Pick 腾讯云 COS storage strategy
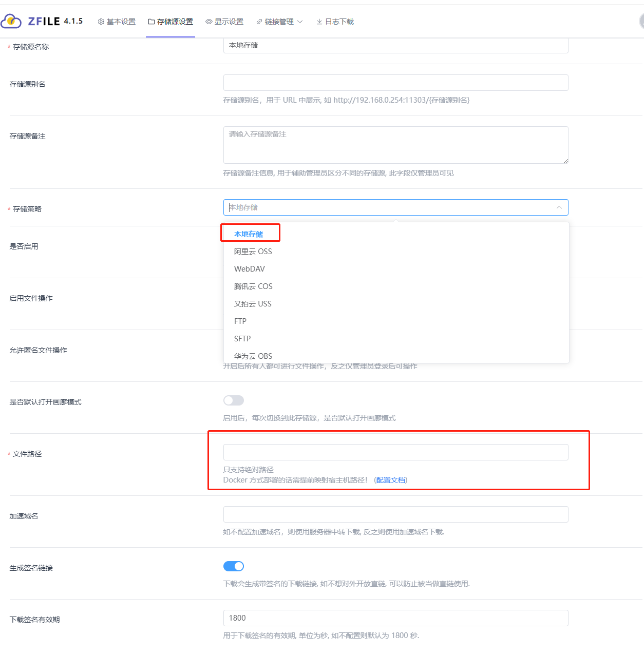The width and height of the screenshot is (644, 655). pyautogui.click(x=253, y=286)
